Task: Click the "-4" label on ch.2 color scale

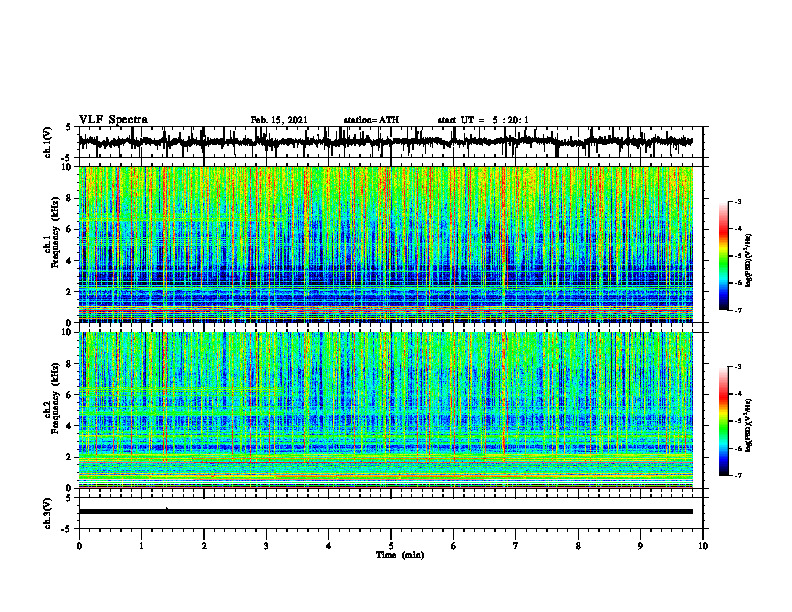Action: coord(737,394)
